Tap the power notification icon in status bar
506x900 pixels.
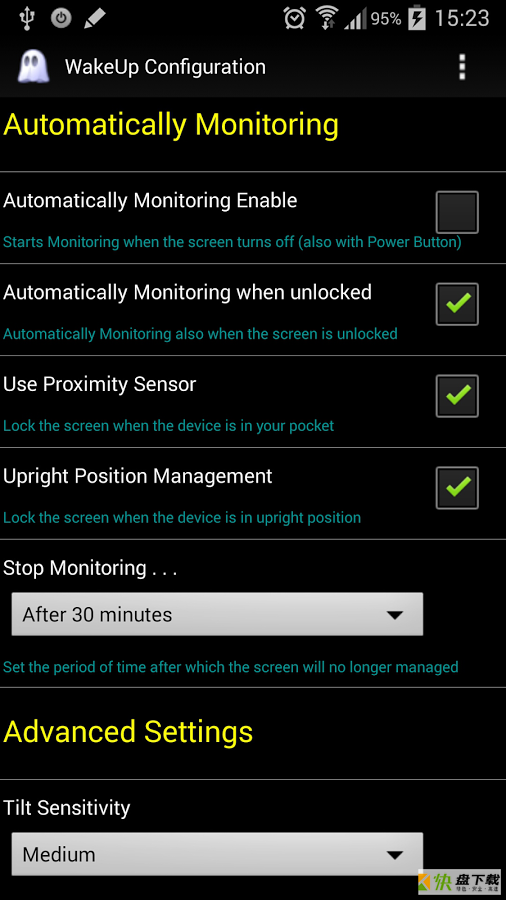[61, 19]
